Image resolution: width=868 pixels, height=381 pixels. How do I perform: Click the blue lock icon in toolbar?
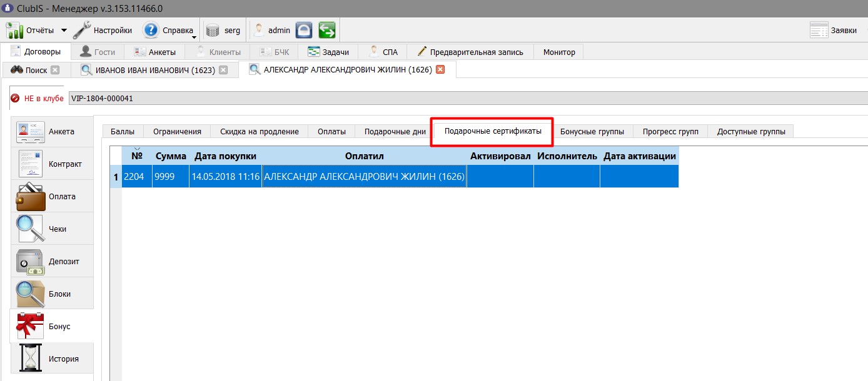[304, 30]
